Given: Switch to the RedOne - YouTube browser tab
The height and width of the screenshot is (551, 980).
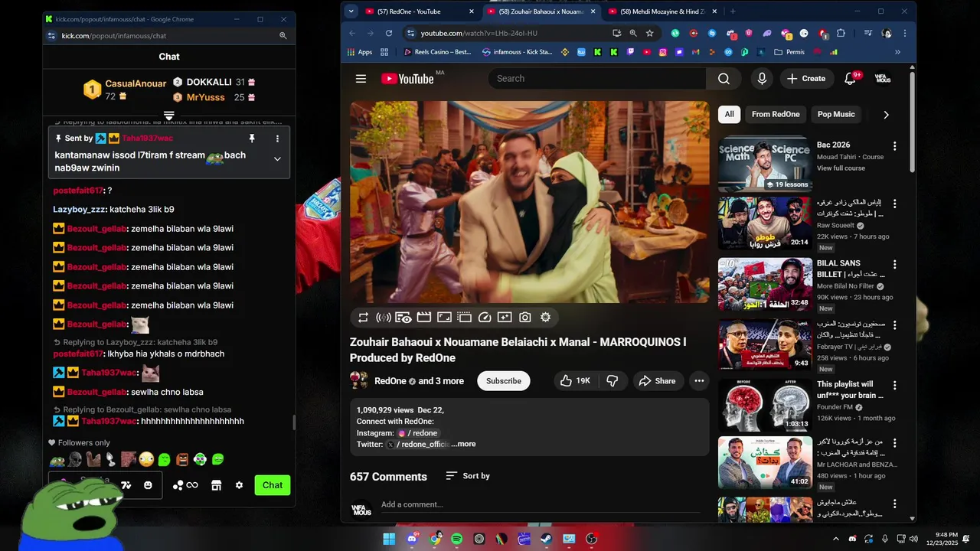Looking at the screenshot, I should (420, 11).
